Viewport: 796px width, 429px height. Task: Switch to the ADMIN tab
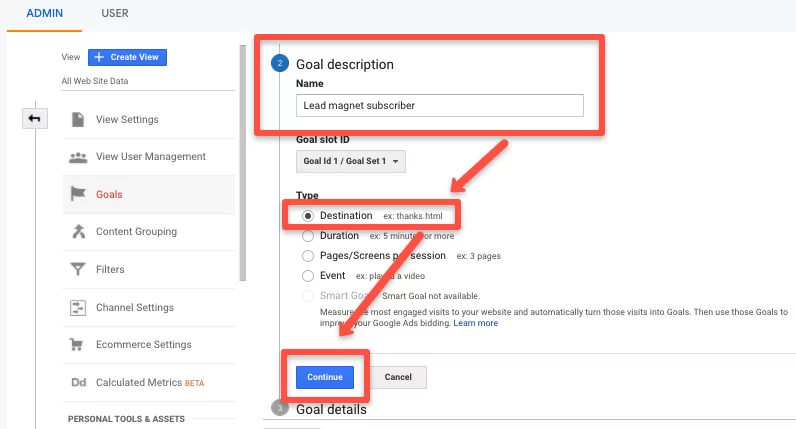[45, 13]
